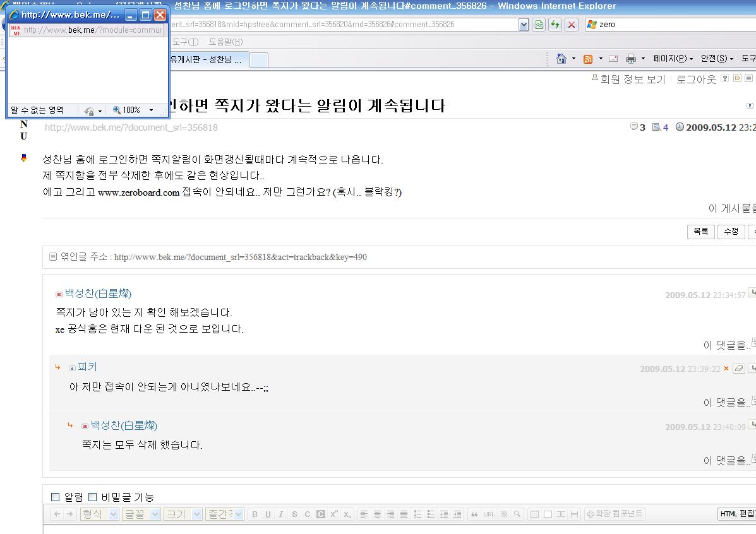Image resolution: width=756 pixels, height=534 pixels.
Task: Click the orange RSS feeds icon
Action: 588,59
